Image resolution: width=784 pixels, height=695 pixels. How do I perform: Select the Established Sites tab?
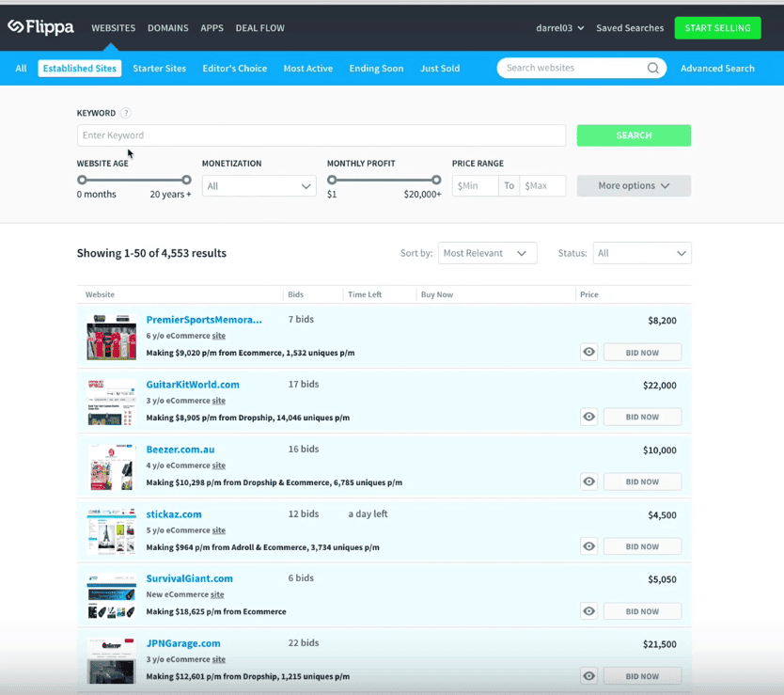[80, 68]
